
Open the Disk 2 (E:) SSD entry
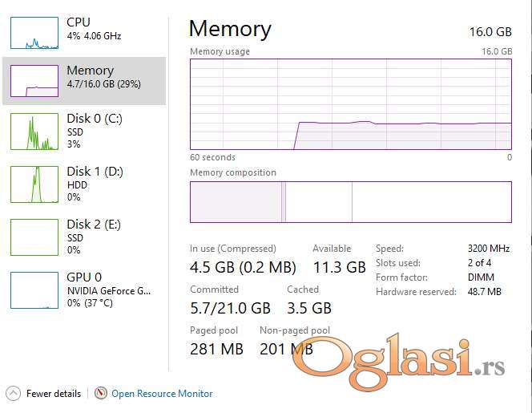(x=94, y=237)
